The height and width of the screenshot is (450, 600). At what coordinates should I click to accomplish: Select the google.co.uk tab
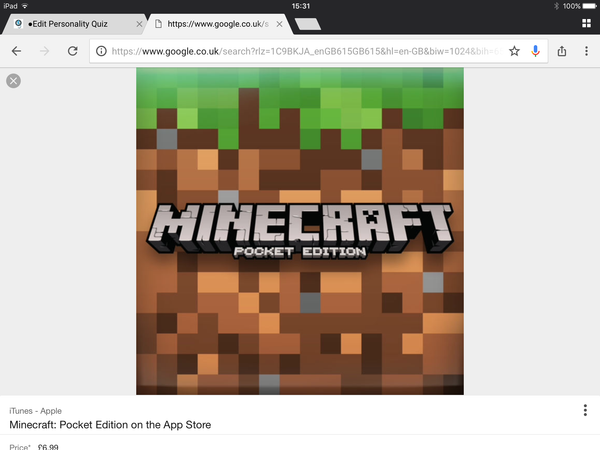[218, 24]
